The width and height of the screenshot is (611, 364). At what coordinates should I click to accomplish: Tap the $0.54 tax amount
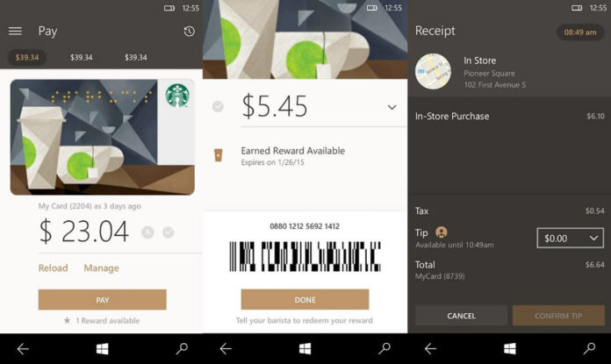(x=594, y=211)
